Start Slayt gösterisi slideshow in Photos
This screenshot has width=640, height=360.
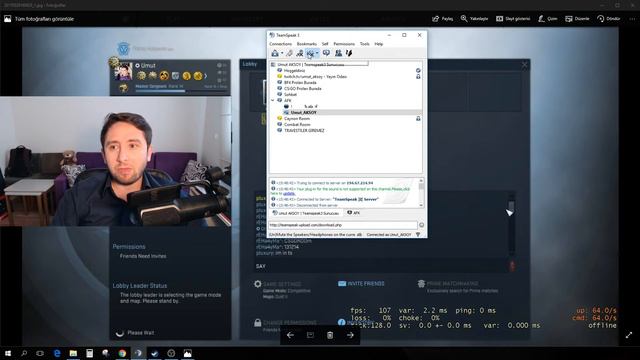point(513,19)
